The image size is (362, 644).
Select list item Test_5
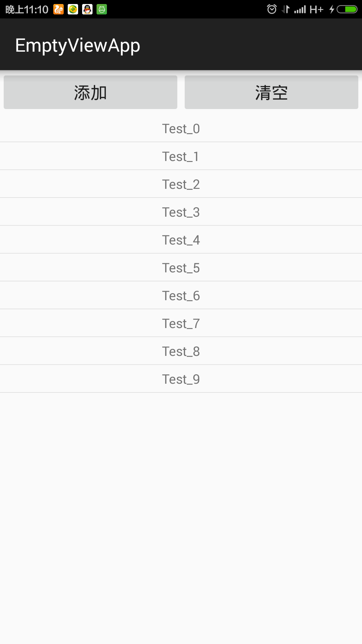(x=181, y=268)
